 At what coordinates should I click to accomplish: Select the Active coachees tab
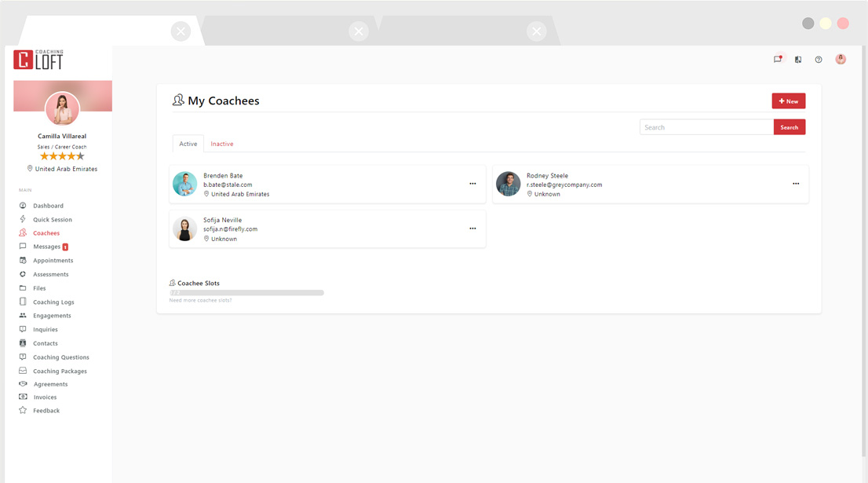click(x=188, y=144)
